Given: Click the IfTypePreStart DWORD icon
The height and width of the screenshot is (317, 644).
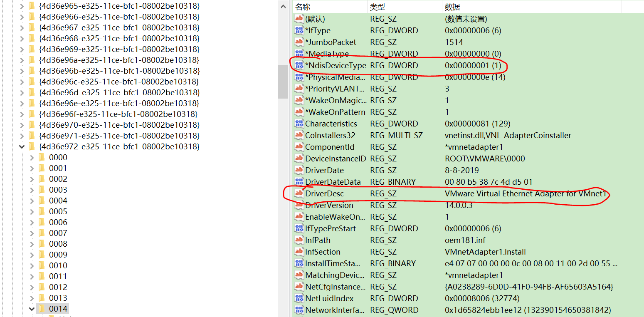Looking at the screenshot, I should [299, 228].
